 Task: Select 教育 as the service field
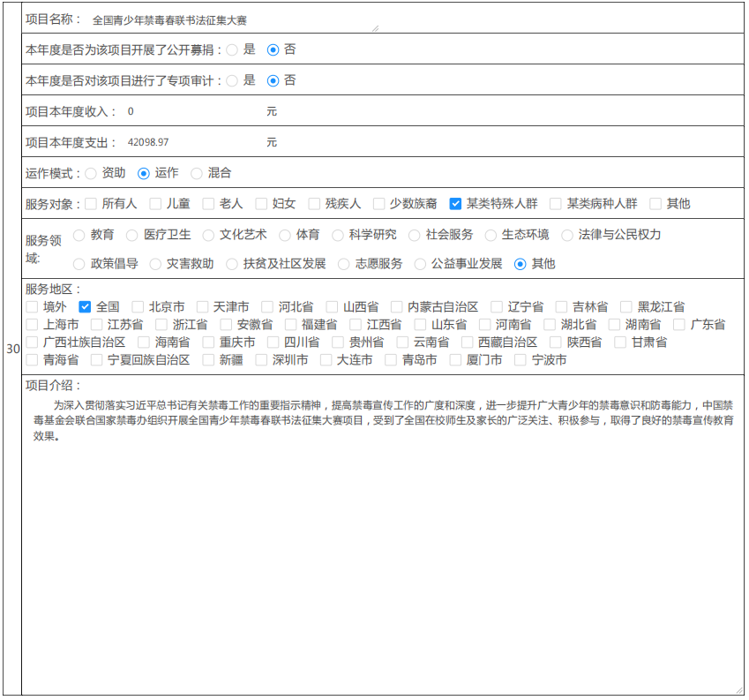[x=79, y=235]
